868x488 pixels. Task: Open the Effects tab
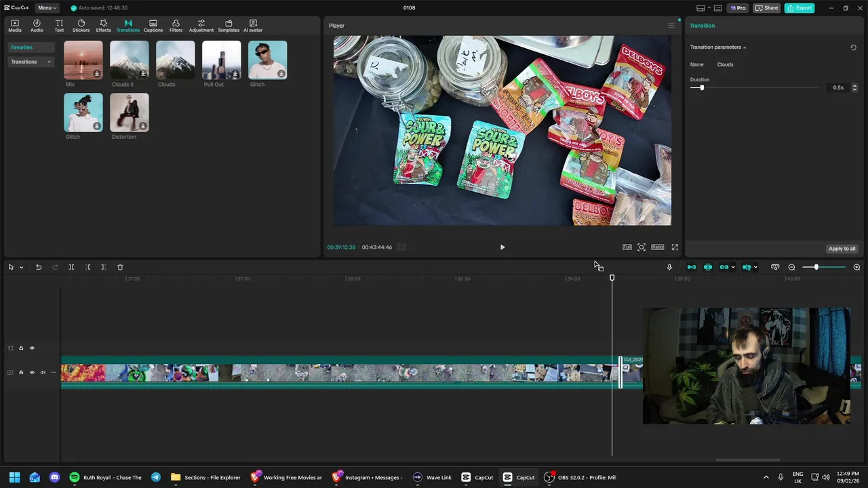pos(103,26)
